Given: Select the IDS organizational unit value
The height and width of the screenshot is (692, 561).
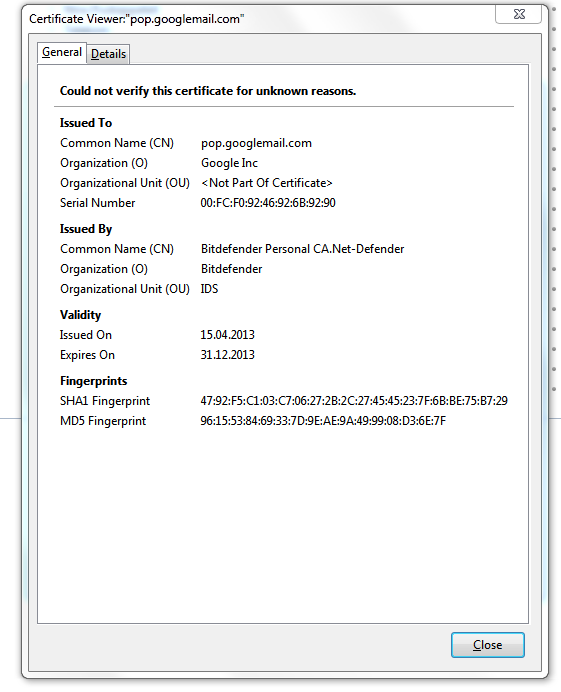Looking at the screenshot, I should pyautogui.click(x=209, y=289).
